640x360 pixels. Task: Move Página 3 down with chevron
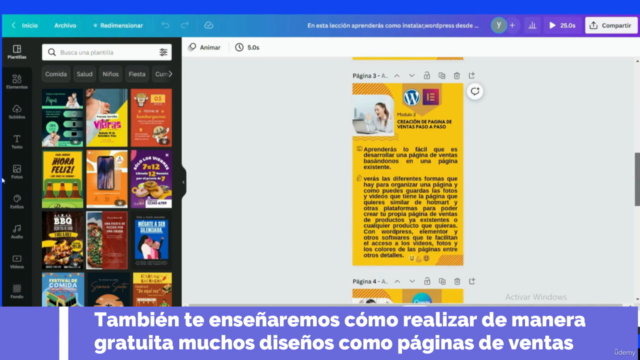(412, 76)
